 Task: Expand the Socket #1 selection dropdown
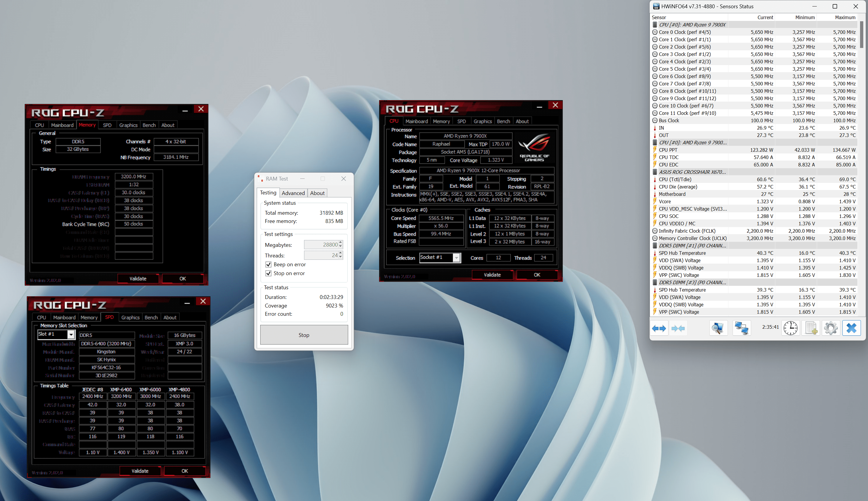(456, 257)
